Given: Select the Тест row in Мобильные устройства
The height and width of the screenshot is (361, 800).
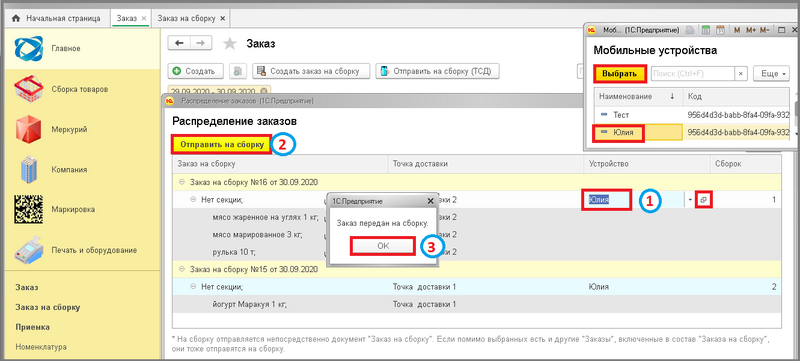Looking at the screenshot, I should (692, 115).
